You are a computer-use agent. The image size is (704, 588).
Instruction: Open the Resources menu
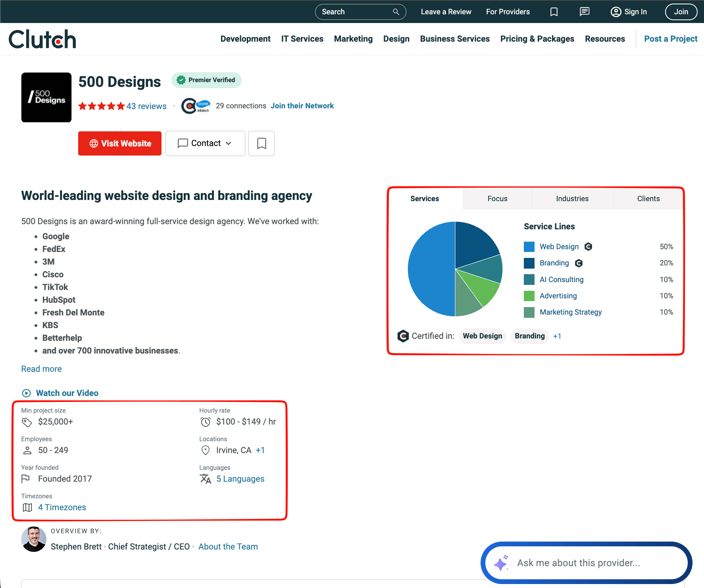point(605,39)
